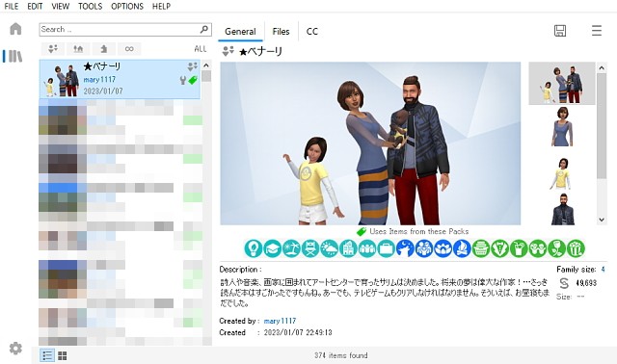Click the 374 items found status
Viewport: 617px width, 364px height.
[340, 355]
